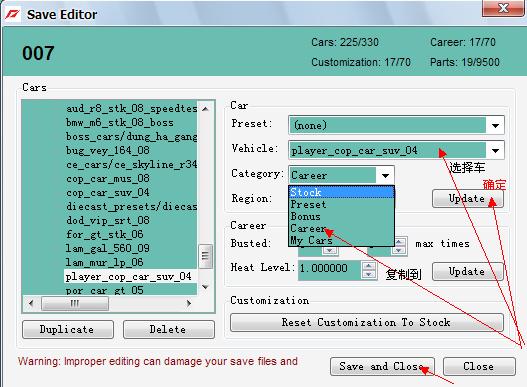Select bmw_m6_stk_08_boss in cars list

[120, 123]
